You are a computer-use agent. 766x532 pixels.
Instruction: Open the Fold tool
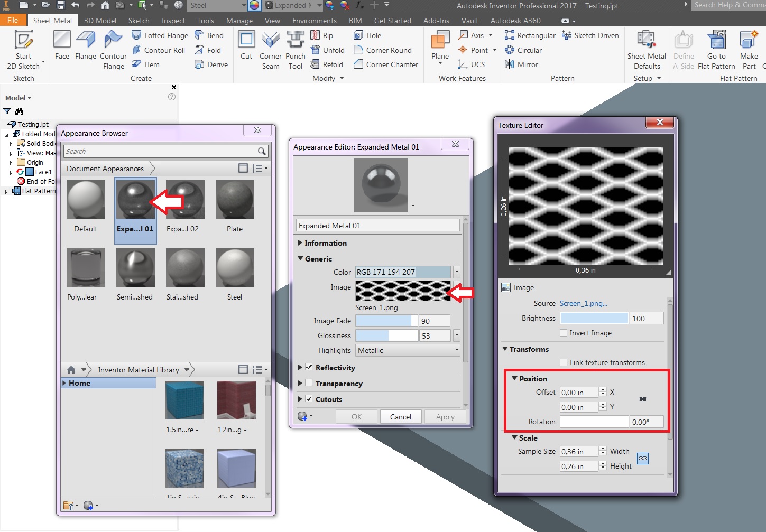click(x=210, y=50)
